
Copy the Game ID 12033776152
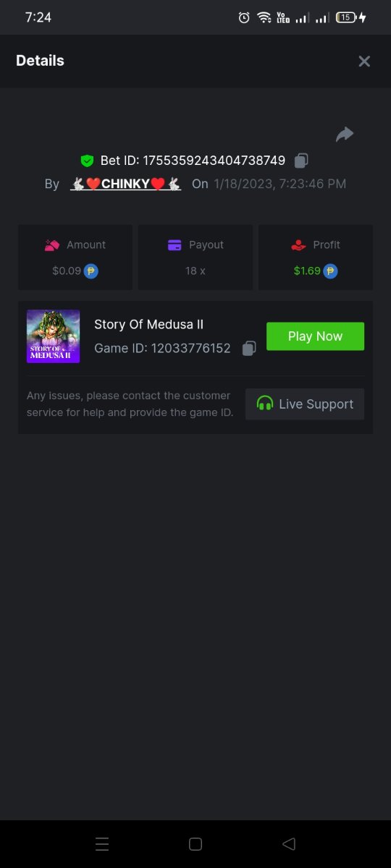click(x=249, y=349)
